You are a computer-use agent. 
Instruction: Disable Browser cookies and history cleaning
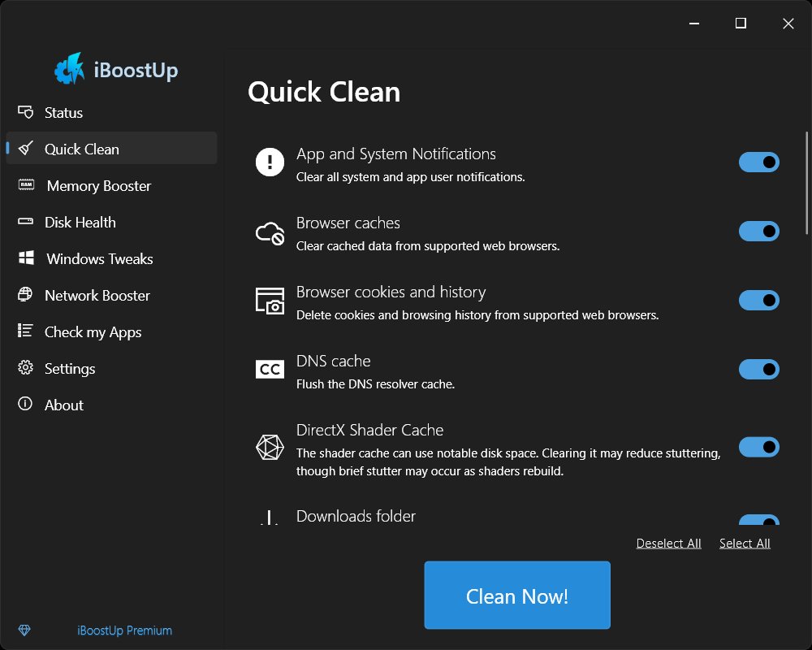click(x=758, y=300)
